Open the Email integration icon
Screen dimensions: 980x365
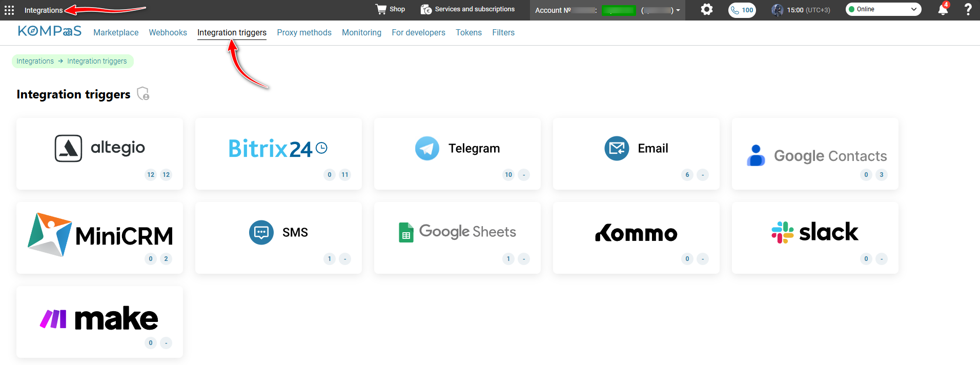point(617,148)
